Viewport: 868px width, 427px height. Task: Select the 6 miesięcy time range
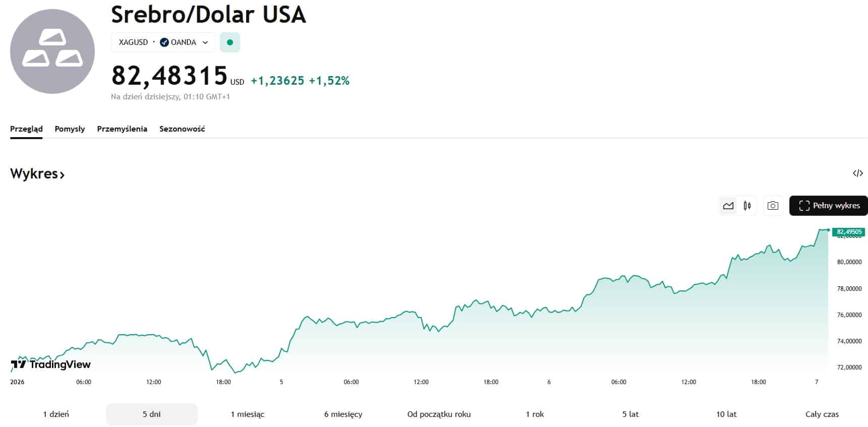[x=343, y=414]
